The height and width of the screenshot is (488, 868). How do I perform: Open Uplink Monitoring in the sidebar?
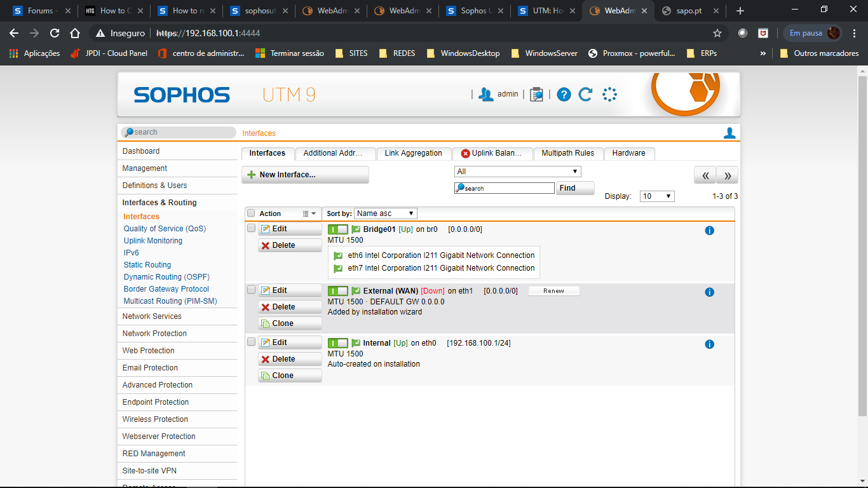(x=153, y=241)
